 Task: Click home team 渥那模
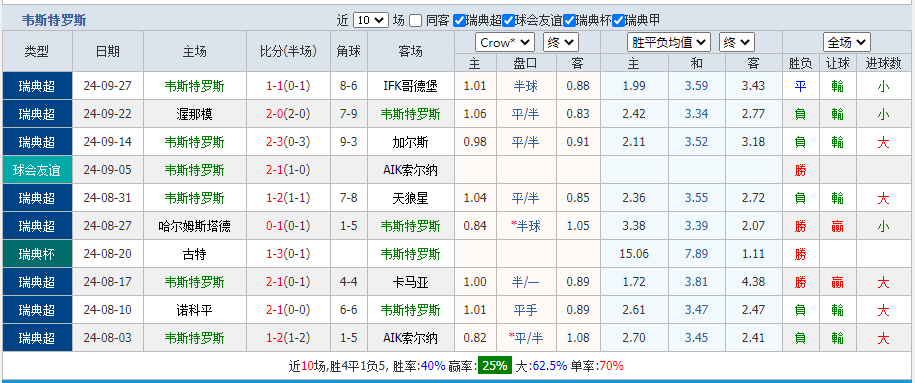pyautogui.click(x=194, y=114)
